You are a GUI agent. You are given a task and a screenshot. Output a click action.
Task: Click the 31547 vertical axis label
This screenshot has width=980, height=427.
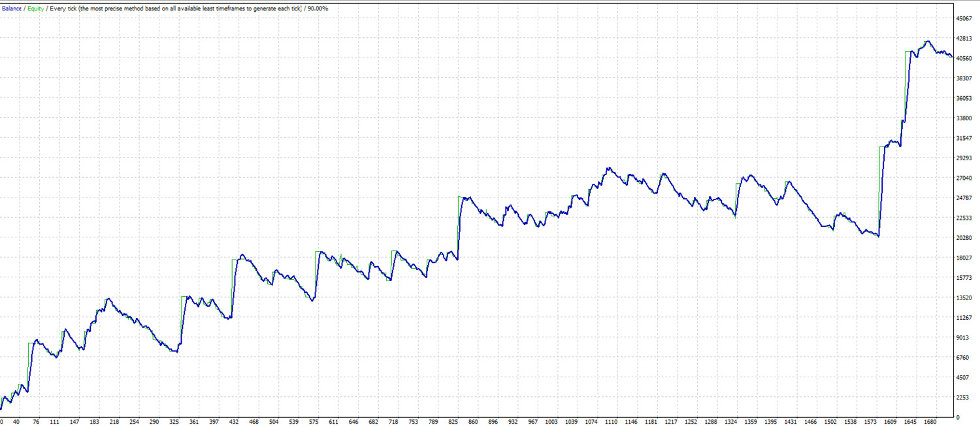[x=964, y=139]
